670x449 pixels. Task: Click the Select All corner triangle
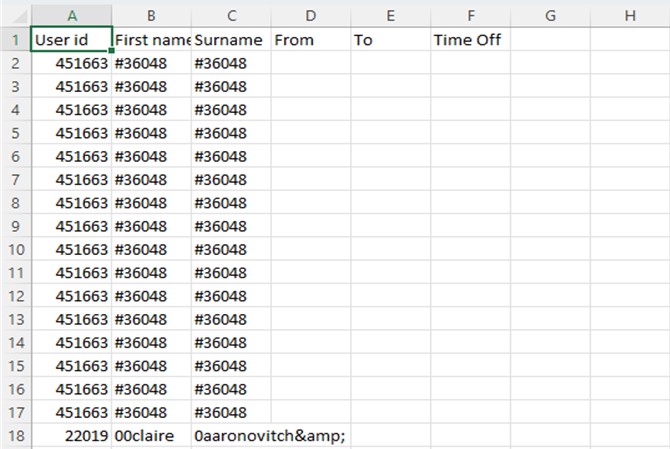coord(17,16)
